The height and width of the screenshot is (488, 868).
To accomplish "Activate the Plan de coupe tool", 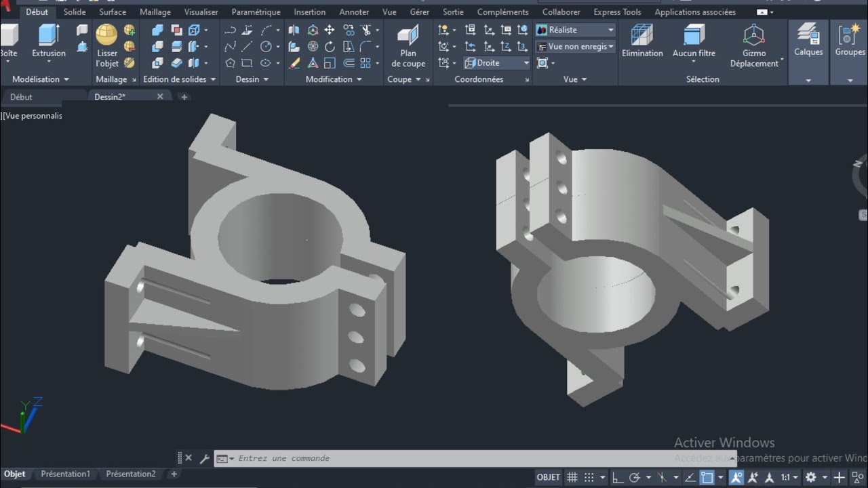I will click(408, 46).
